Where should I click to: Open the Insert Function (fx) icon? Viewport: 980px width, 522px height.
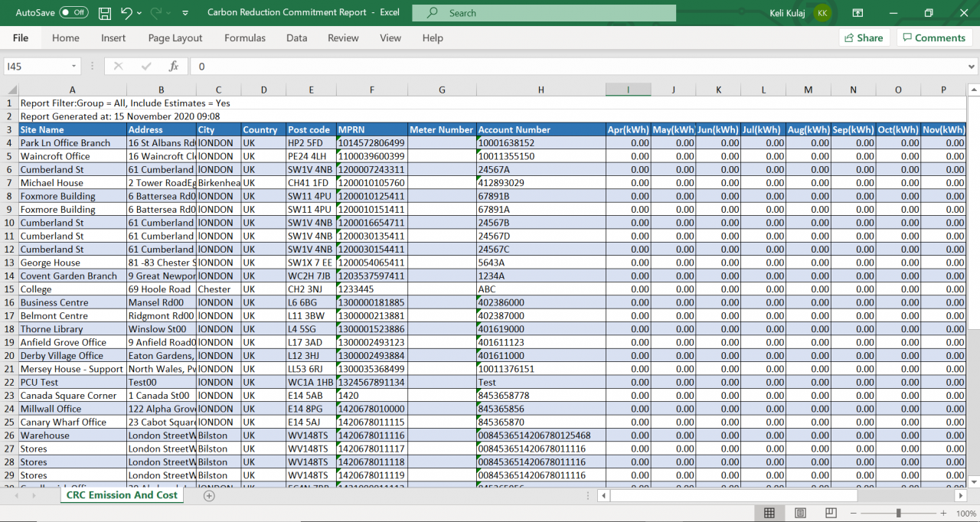tap(174, 66)
